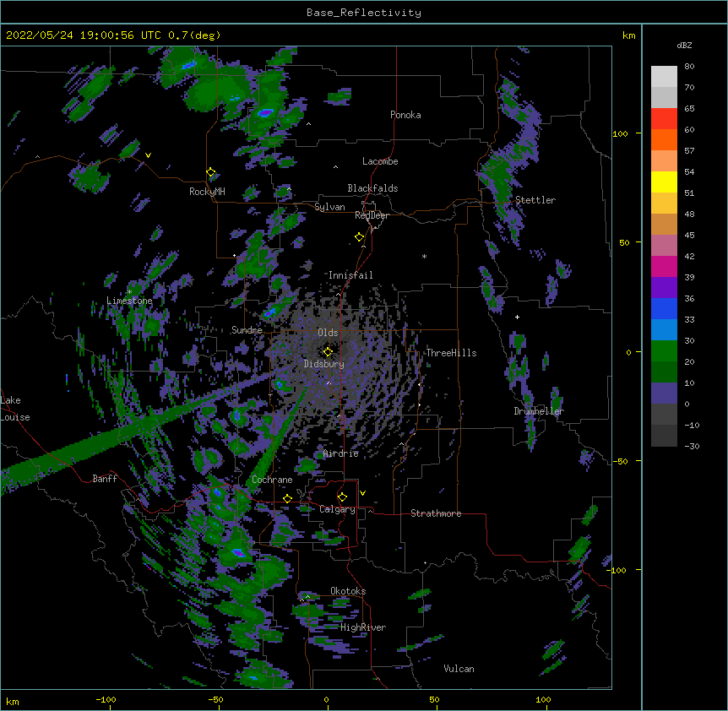Screen dimensions: 728x711
Task: Click the Ponoka town label
Action: (x=405, y=115)
